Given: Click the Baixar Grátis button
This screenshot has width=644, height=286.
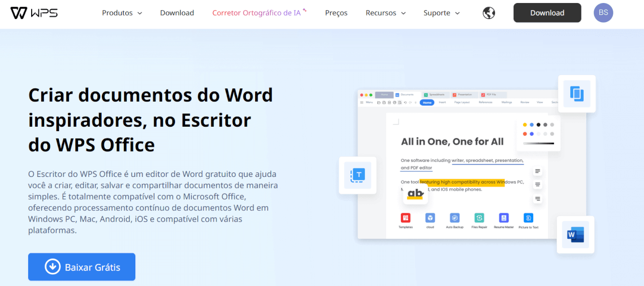Looking at the screenshot, I should (82, 267).
